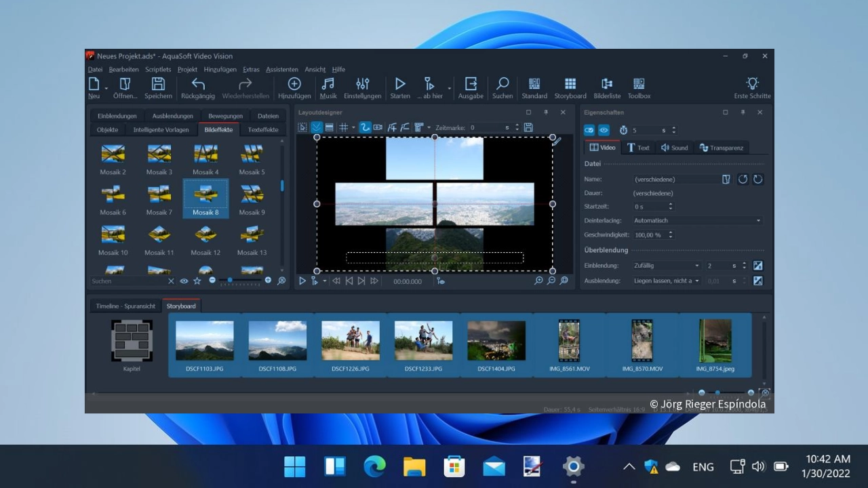
Task: Open Erste Schritte lightbulb help
Action: pyautogui.click(x=752, y=84)
